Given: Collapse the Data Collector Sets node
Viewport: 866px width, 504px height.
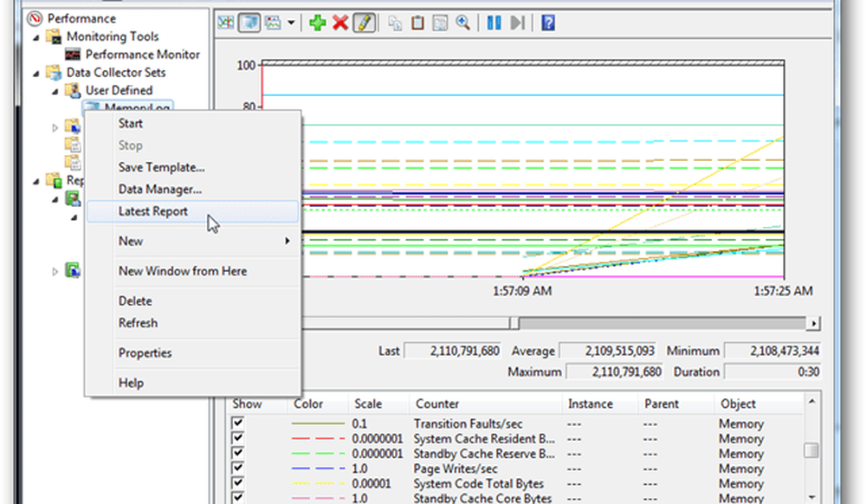Looking at the screenshot, I should [x=36, y=72].
